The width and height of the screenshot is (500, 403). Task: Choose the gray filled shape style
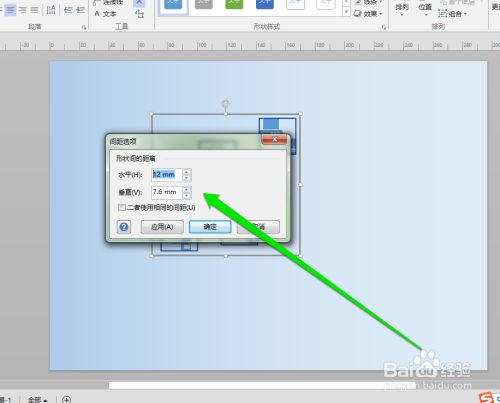tap(204, 5)
